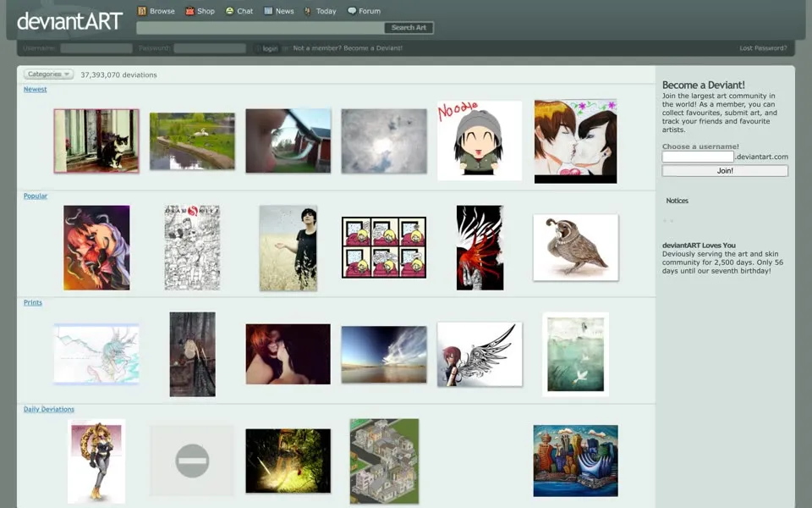Click Not a member? Become a Deviant!
This screenshot has height=508, width=812.
click(x=348, y=48)
